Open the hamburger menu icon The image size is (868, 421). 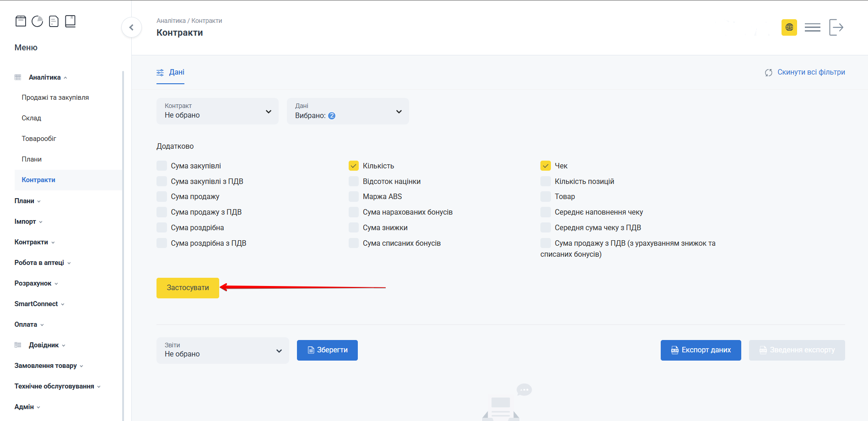pyautogui.click(x=812, y=27)
